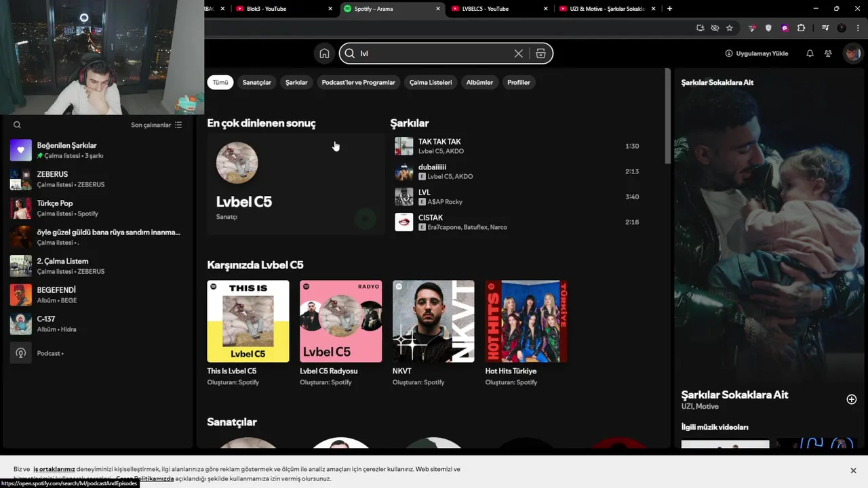Click the main content scrollbar
Image resolution: width=868 pixels, height=488 pixels.
[x=668, y=116]
